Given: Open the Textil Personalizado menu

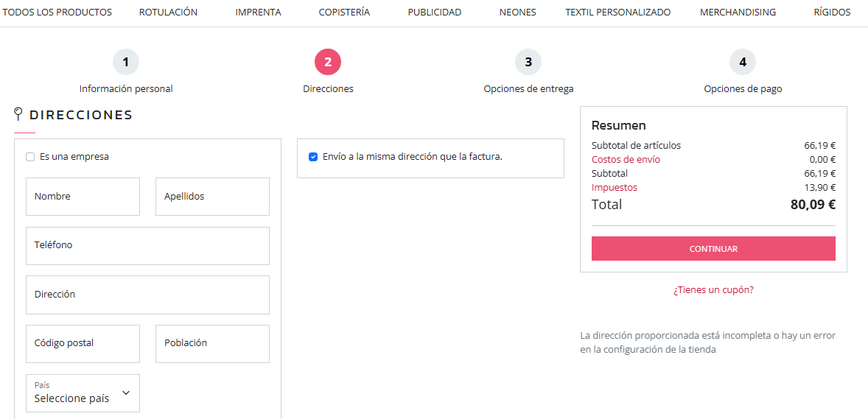Looking at the screenshot, I should (617, 13).
